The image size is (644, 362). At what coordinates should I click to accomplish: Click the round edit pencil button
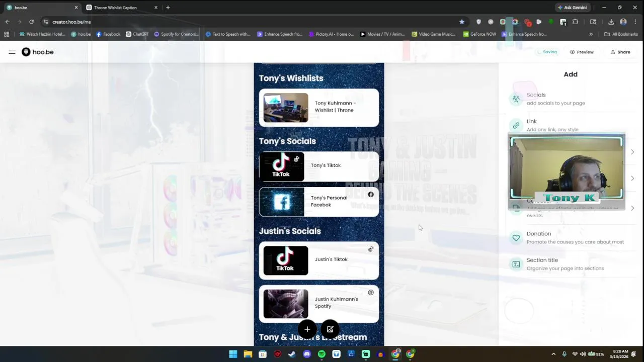pos(330,329)
